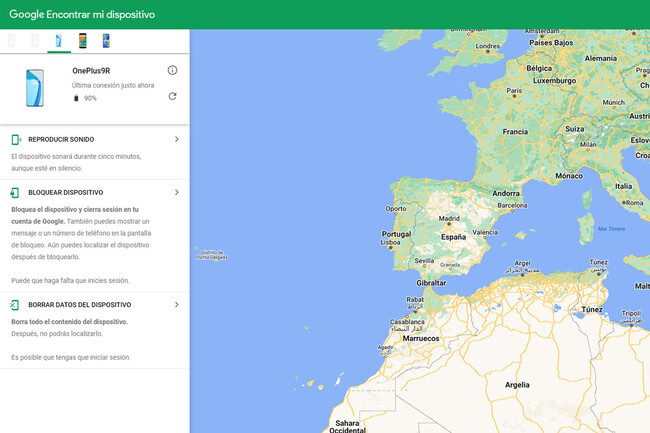Click the Reproducir sonido phone icon
This screenshot has height=433, width=650.
[16, 140]
